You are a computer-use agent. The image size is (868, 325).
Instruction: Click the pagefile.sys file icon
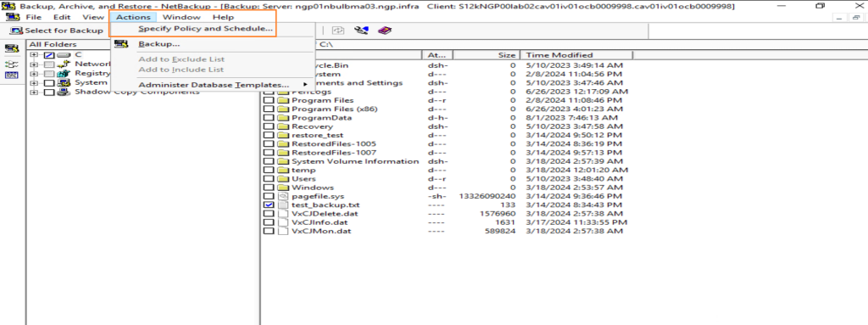pos(283,196)
